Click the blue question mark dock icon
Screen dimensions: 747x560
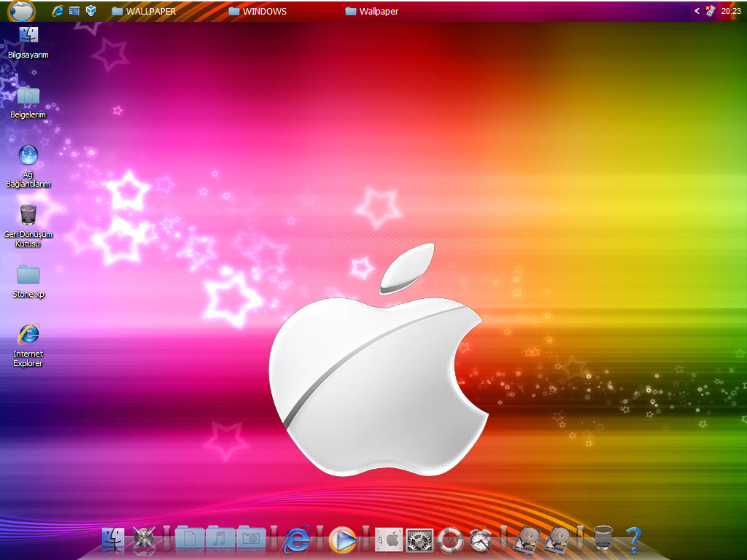(634, 540)
